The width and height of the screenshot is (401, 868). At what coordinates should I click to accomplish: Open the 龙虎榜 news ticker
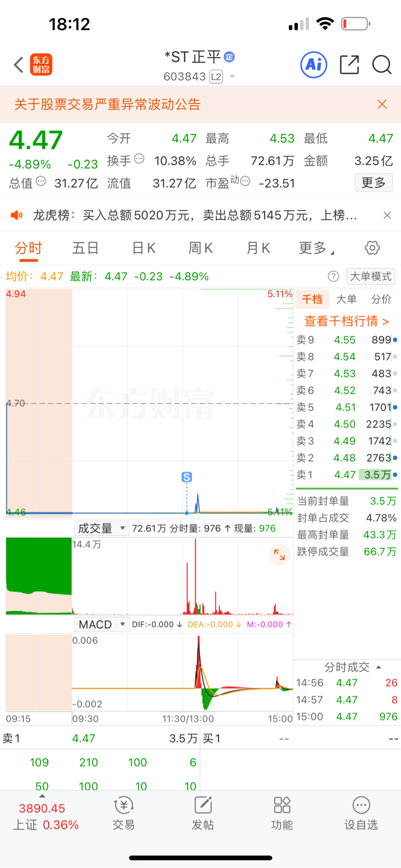click(195, 215)
